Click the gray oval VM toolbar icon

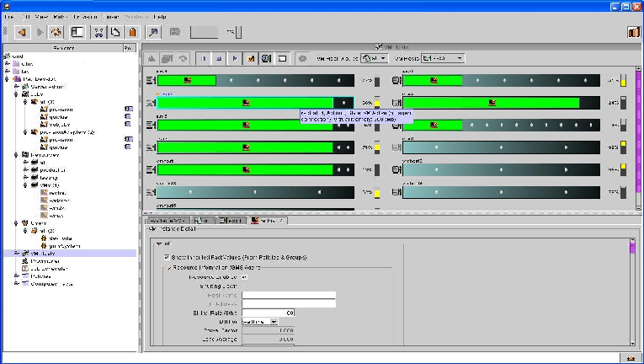(x=303, y=58)
